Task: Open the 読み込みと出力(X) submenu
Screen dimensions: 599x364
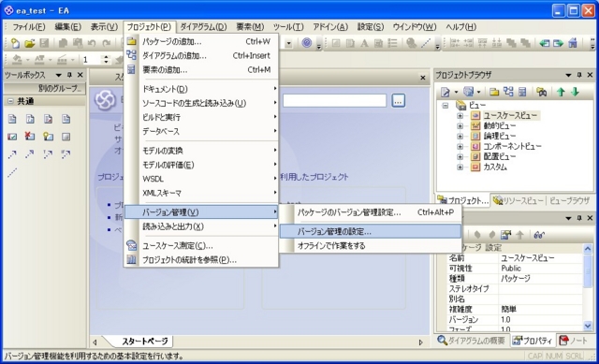Action: pyautogui.click(x=201, y=226)
